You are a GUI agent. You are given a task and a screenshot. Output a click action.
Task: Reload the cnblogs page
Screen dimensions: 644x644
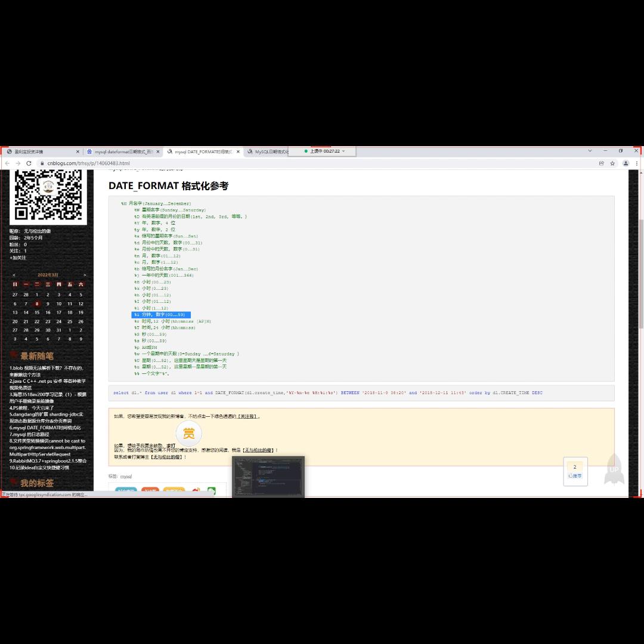coord(29,163)
